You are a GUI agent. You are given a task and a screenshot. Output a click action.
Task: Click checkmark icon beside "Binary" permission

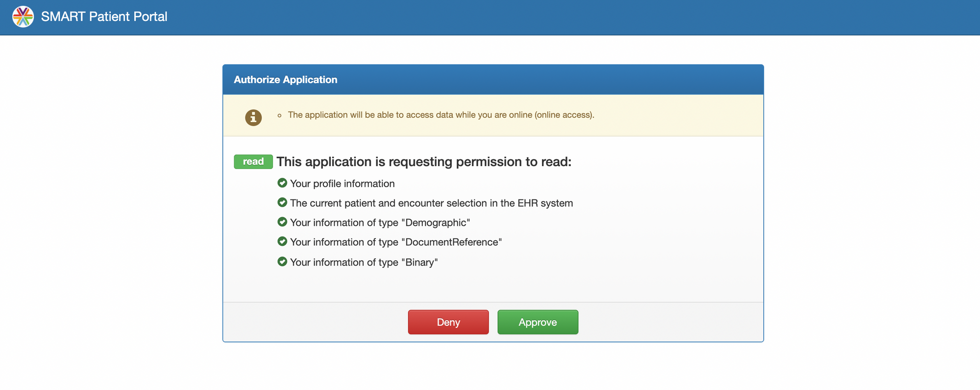coord(282,262)
